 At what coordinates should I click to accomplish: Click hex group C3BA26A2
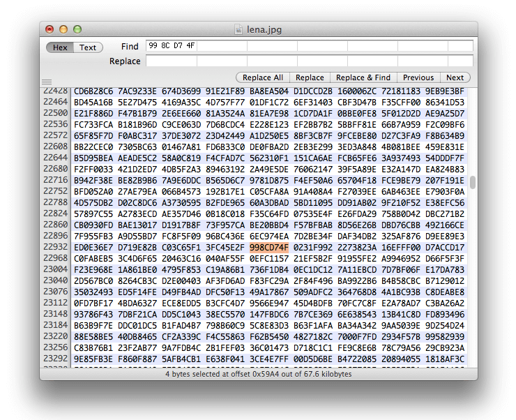coord(445,303)
